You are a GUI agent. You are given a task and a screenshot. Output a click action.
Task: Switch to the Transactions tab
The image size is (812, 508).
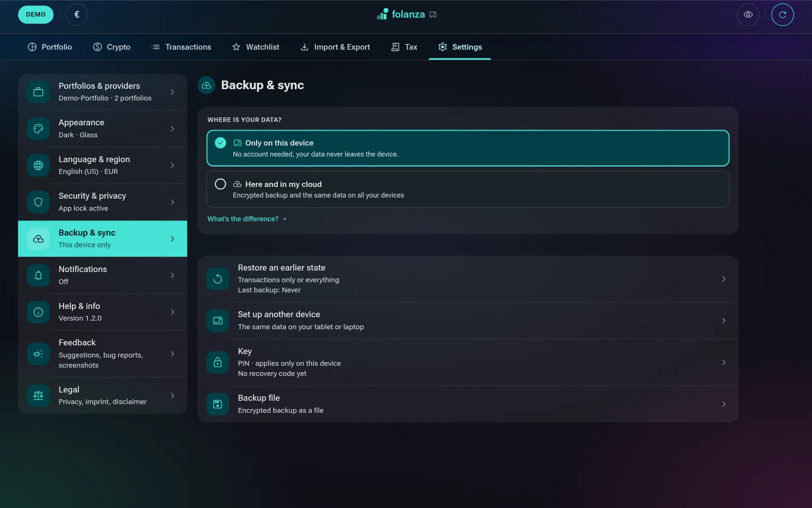pos(181,47)
